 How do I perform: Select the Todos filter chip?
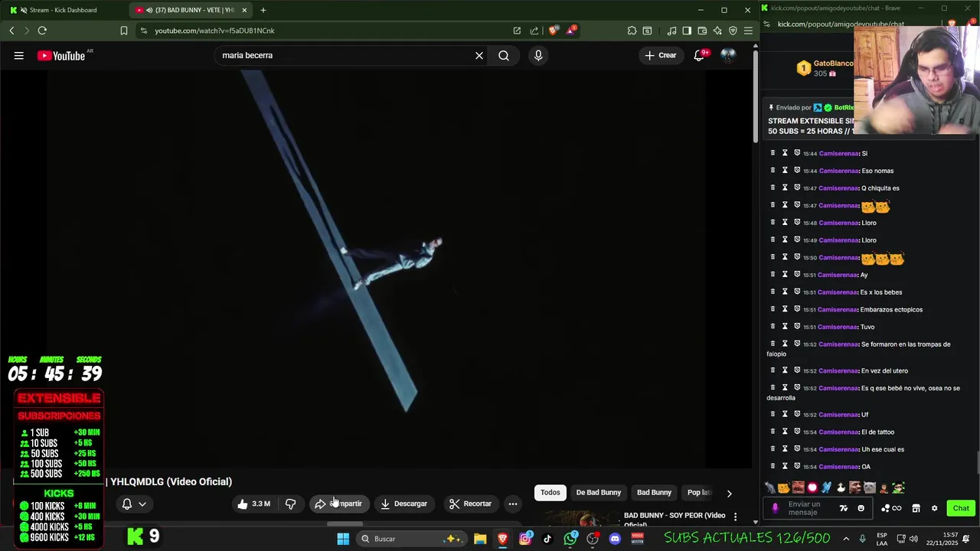550,492
